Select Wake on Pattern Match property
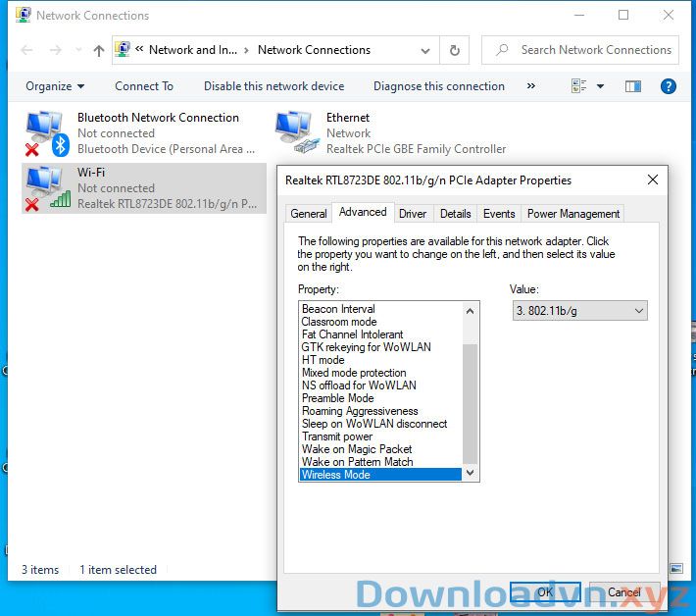This screenshot has width=696, height=616. (380, 462)
